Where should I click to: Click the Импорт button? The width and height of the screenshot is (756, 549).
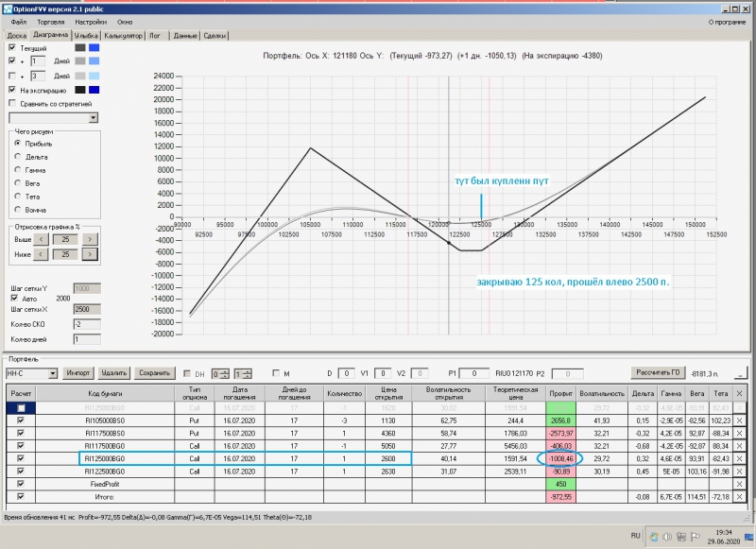point(78,373)
